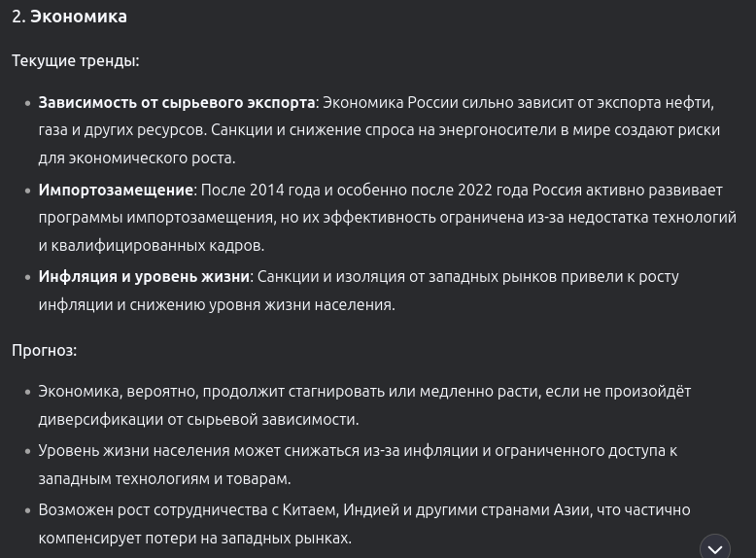Click the bold term "Импортозамещение"
The width and height of the screenshot is (756, 558).
click(116, 190)
